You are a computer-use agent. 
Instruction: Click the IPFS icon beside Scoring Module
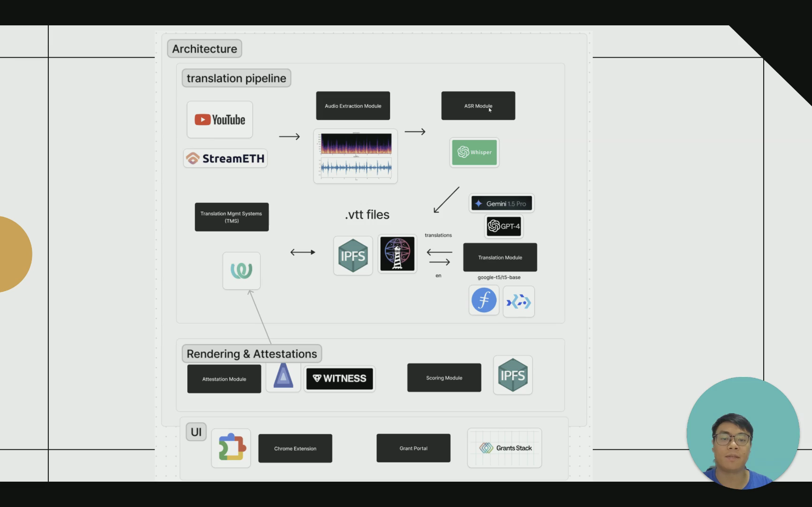pos(513,375)
